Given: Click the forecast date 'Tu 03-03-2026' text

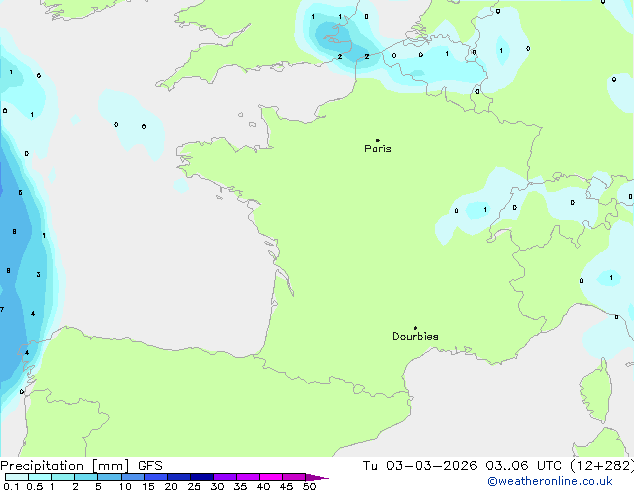Looking at the screenshot, I should (x=420, y=466).
